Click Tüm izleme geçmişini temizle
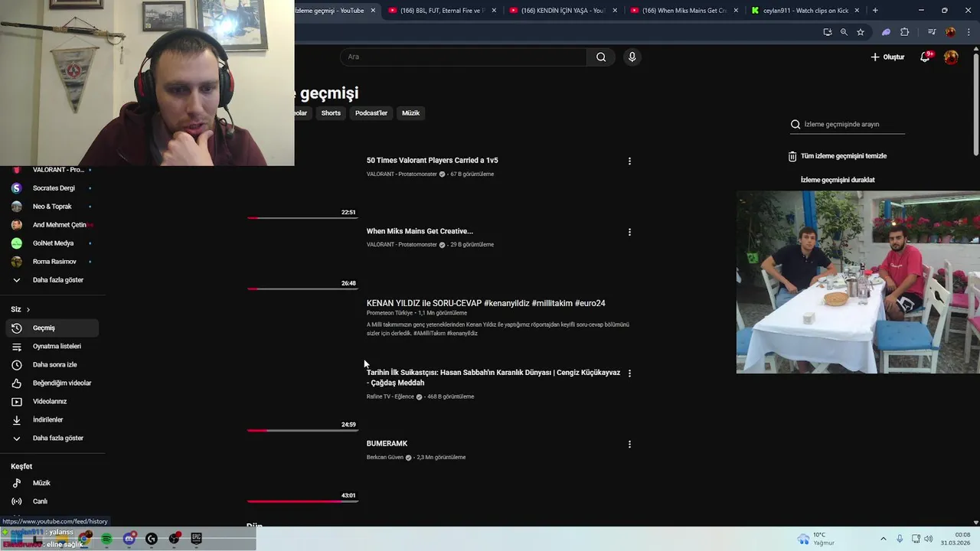The image size is (980, 551). tap(838, 156)
